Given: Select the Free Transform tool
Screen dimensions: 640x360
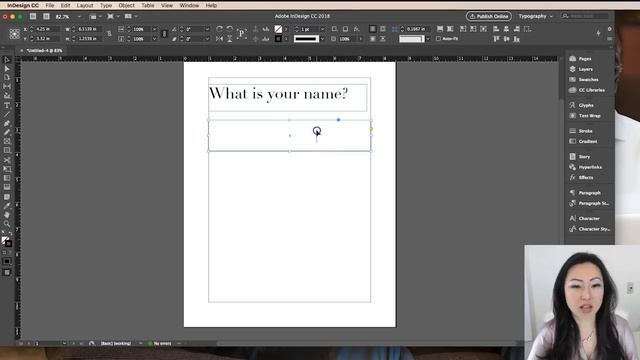Looking at the screenshot, I should [7, 169].
